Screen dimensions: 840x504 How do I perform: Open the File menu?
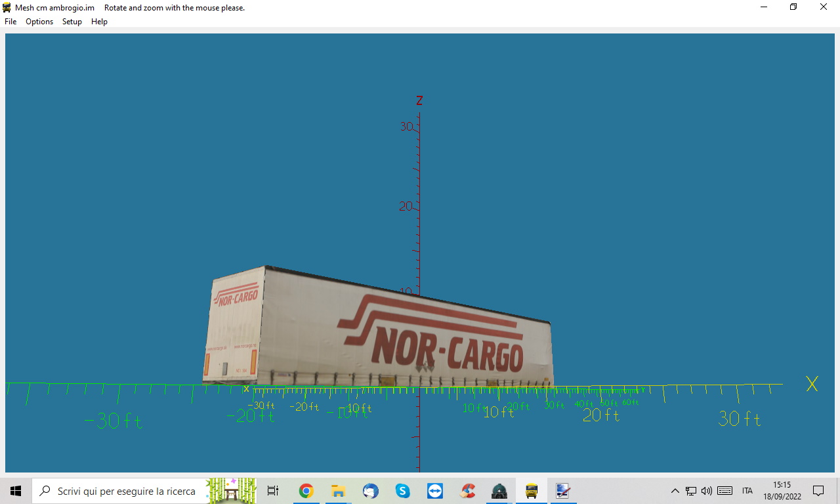tap(10, 22)
